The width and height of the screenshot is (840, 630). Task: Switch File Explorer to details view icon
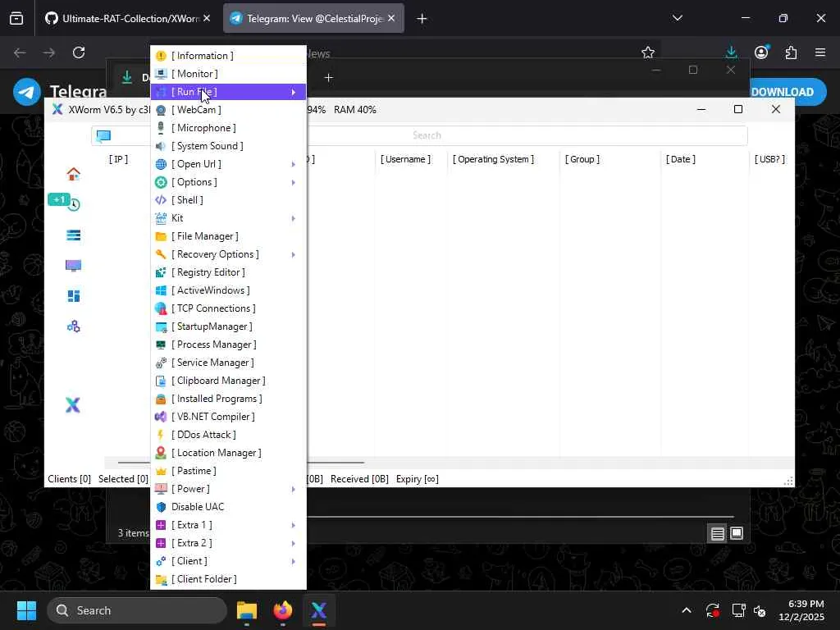pyautogui.click(x=718, y=533)
